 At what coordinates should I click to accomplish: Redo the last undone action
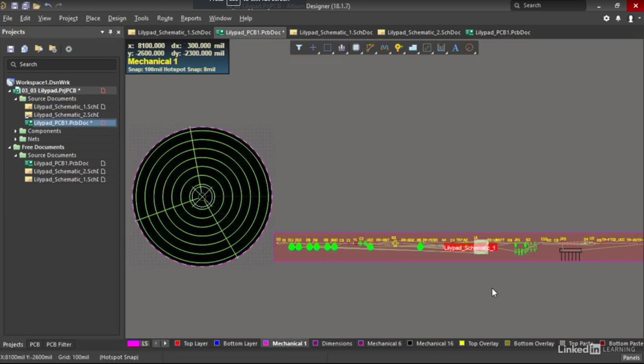click(59, 6)
